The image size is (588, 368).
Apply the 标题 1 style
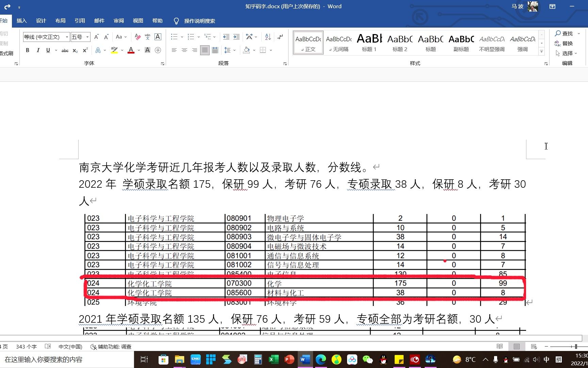pos(369,43)
